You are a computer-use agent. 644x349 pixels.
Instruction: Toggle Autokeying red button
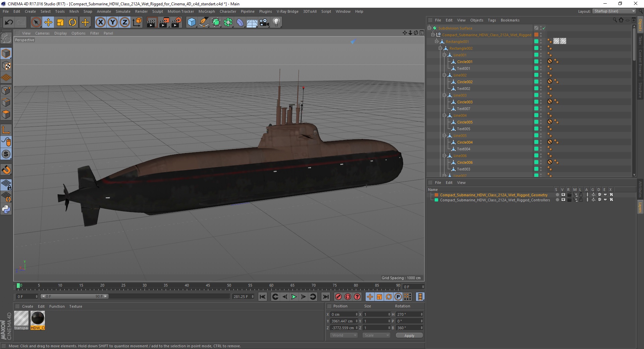348,297
